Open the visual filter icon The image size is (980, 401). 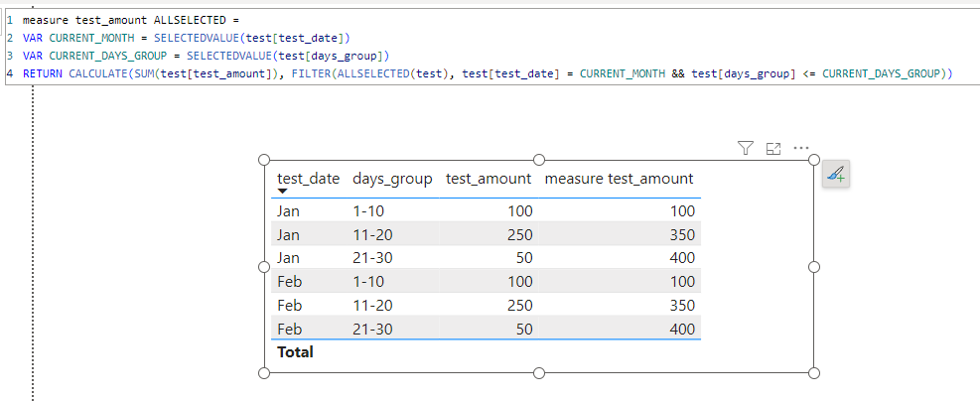pos(745,148)
